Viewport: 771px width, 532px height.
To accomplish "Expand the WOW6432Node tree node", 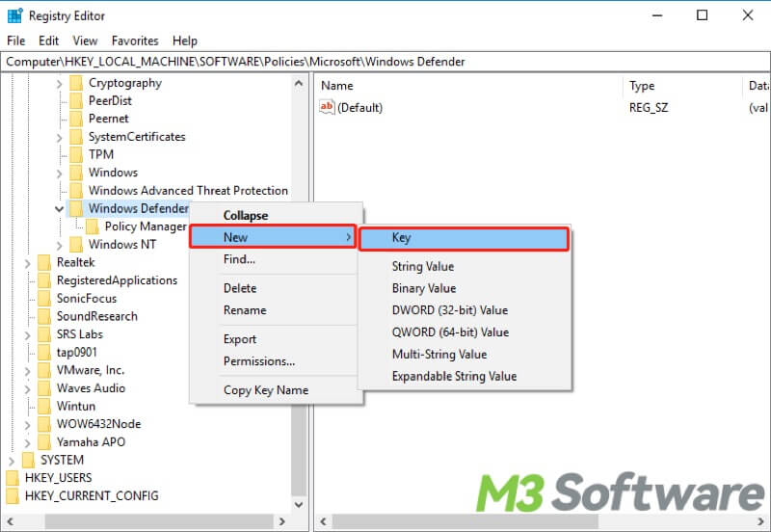I will click(28, 425).
